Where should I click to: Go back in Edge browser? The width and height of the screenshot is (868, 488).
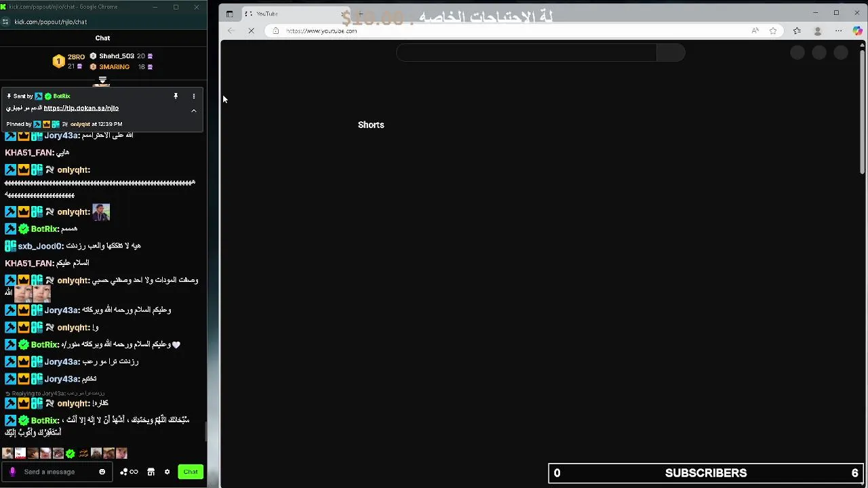(231, 30)
